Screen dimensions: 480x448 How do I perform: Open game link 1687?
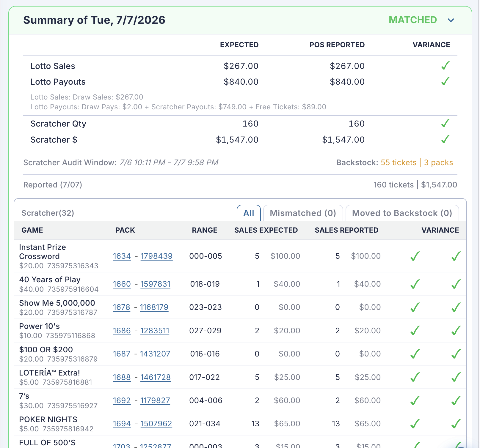point(122,354)
